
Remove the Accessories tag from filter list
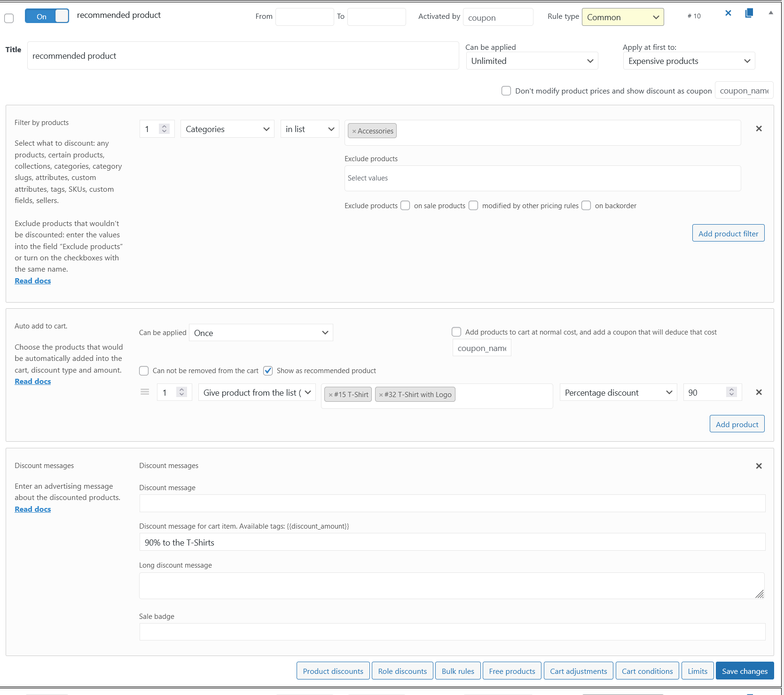pos(354,131)
